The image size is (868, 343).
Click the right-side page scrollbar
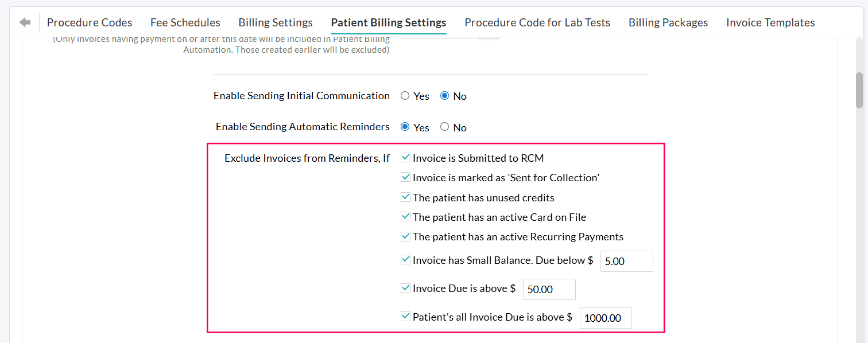859,90
